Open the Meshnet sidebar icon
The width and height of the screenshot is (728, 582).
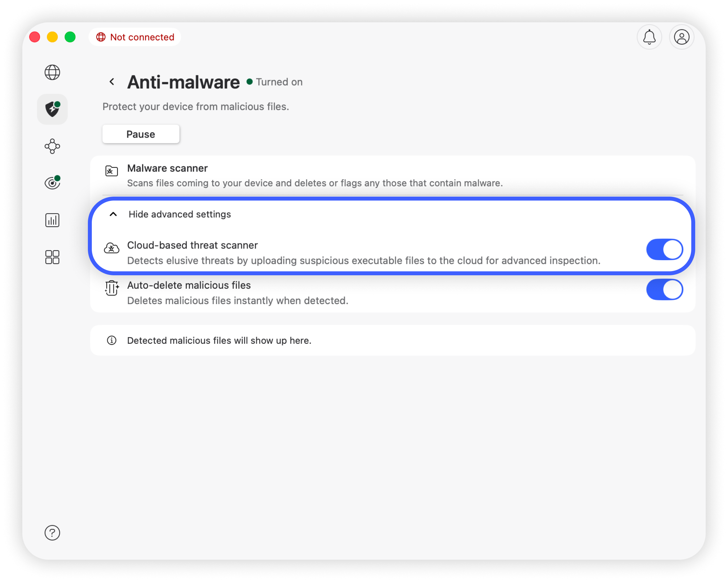pos(52,146)
